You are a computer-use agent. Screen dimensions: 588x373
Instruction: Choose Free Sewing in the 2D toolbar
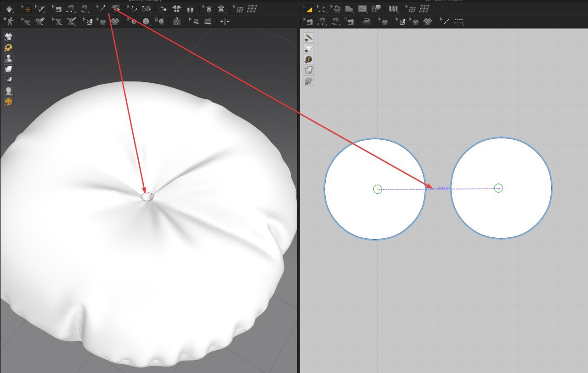pos(336,21)
